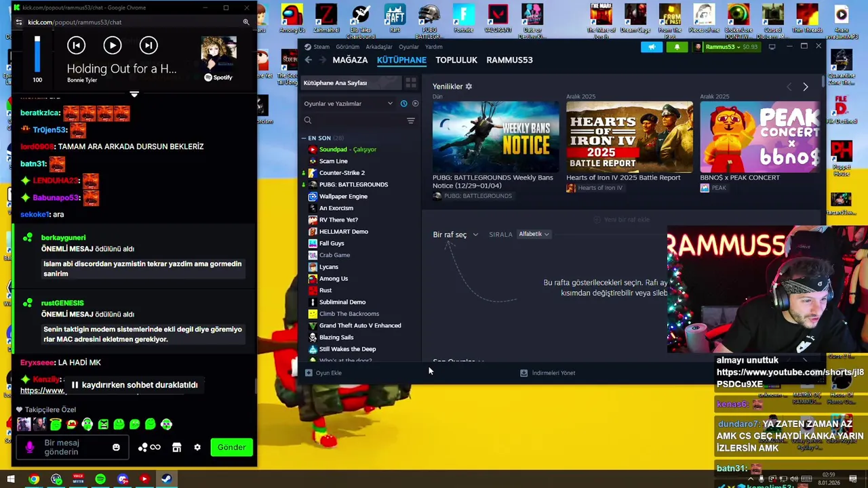The height and width of the screenshot is (488, 868).
Task: Click the Steam back navigation arrow
Action: click(x=309, y=60)
